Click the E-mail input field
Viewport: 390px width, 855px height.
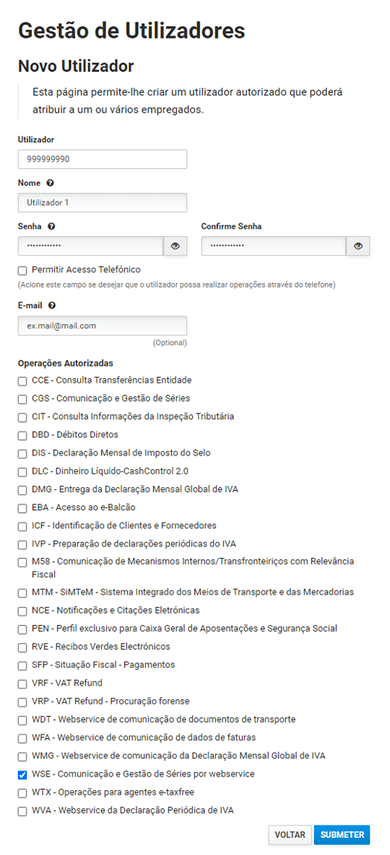[x=103, y=326]
